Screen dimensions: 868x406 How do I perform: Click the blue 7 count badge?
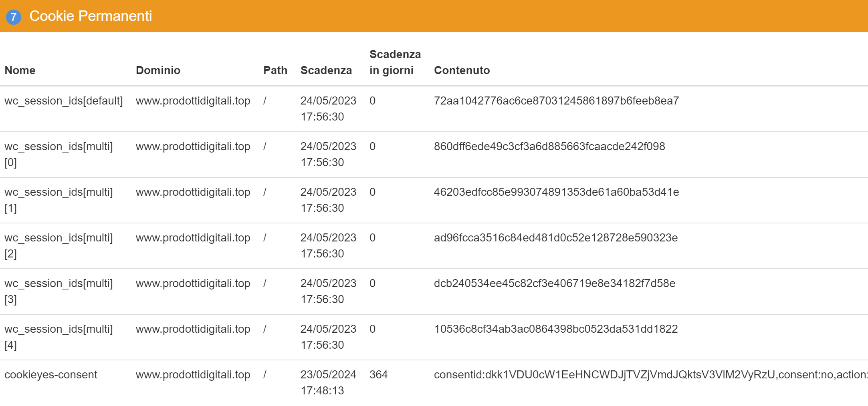click(14, 17)
